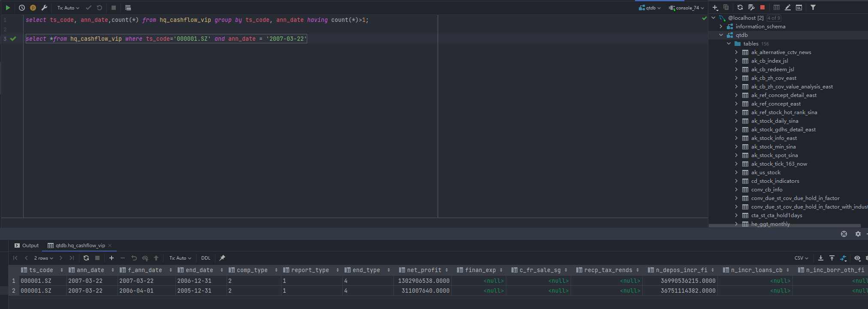Click the pin tab icon in results toolbar
The width and height of the screenshot is (868, 309).
(x=222, y=258)
